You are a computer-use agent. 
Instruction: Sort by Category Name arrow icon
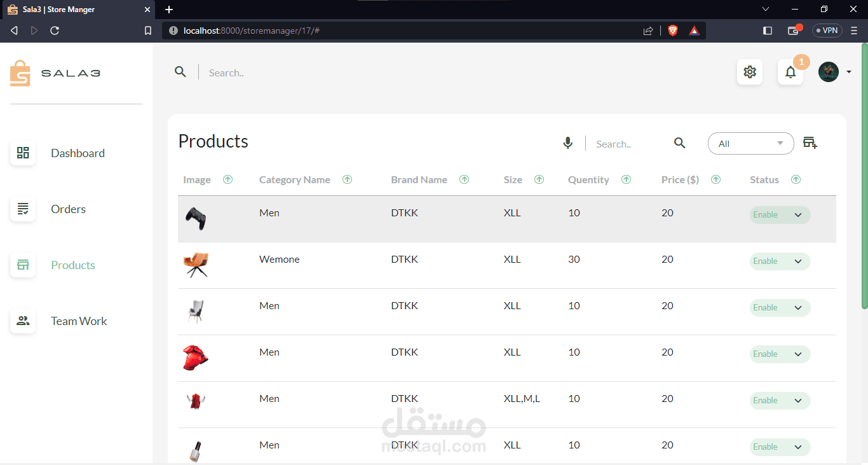click(x=347, y=179)
